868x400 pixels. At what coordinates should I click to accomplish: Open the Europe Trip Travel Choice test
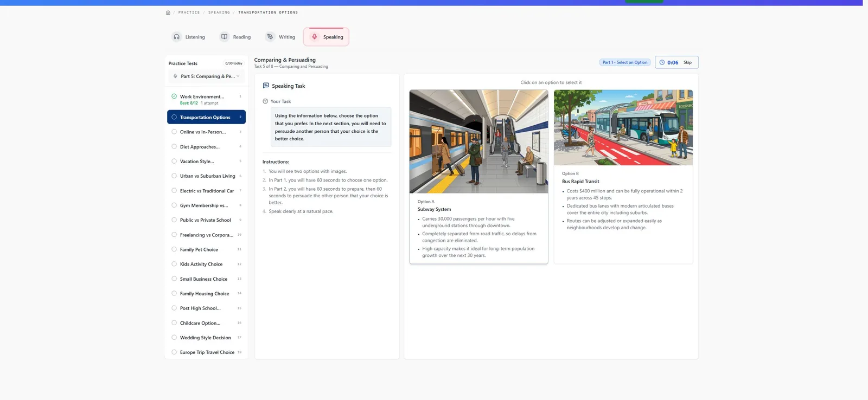tap(207, 352)
